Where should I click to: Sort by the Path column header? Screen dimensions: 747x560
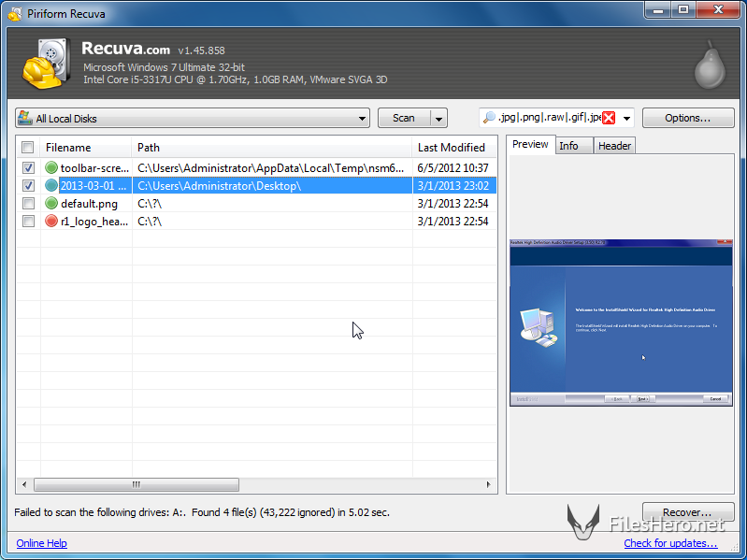(271, 148)
